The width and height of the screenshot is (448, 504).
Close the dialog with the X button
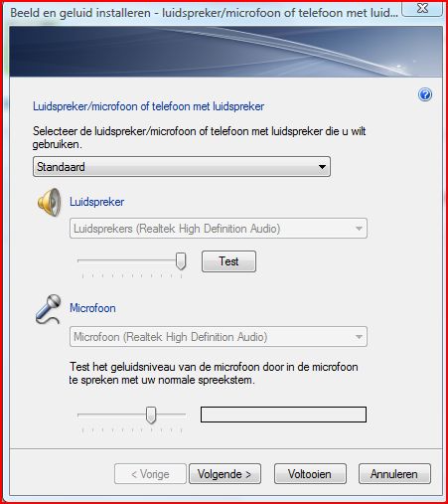(x=422, y=8)
